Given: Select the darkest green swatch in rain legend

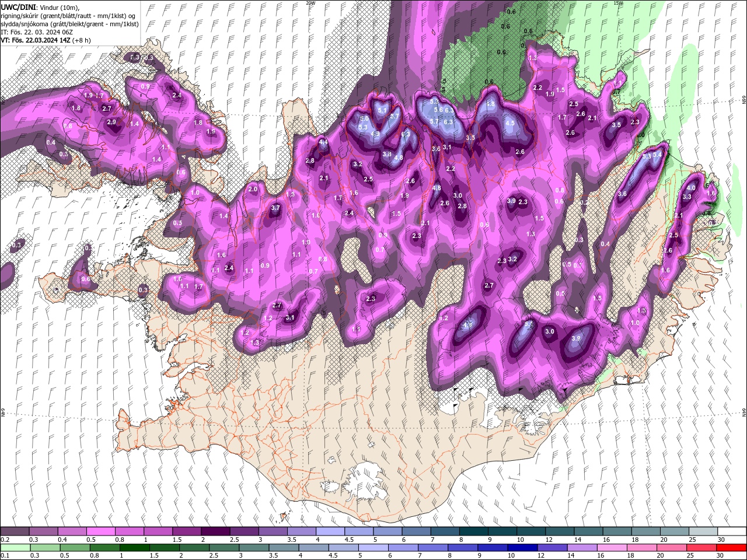Looking at the screenshot, I should (x=134, y=548).
